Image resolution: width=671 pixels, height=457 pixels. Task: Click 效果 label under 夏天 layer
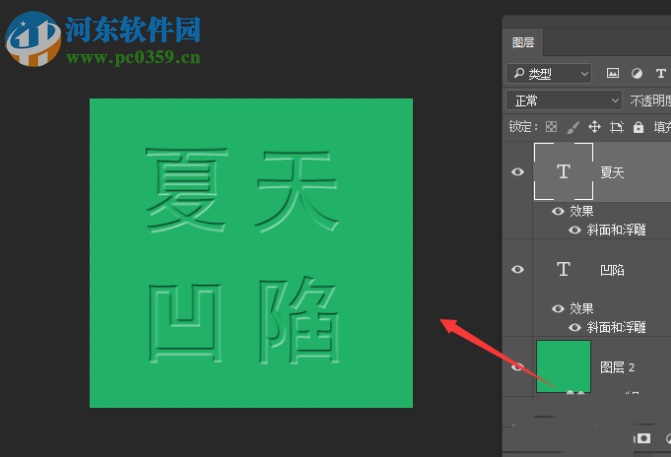tap(581, 211)
